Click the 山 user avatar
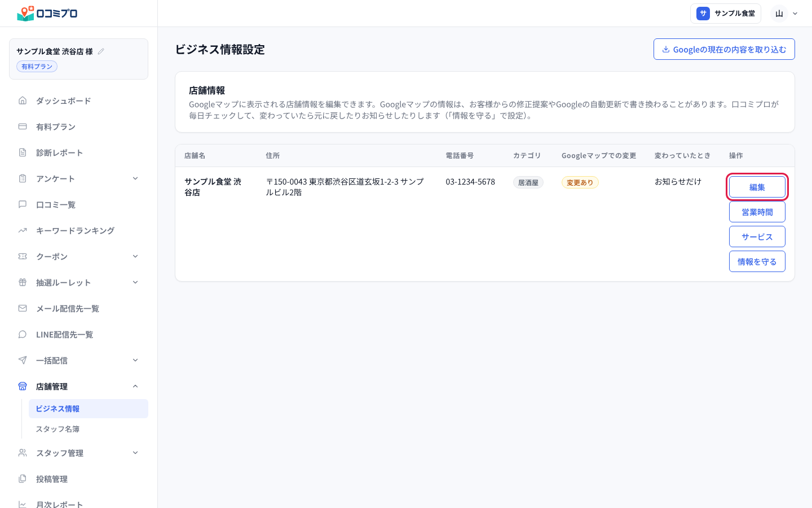The width and height of the screenshot is (812, 508). coord(779,14)
